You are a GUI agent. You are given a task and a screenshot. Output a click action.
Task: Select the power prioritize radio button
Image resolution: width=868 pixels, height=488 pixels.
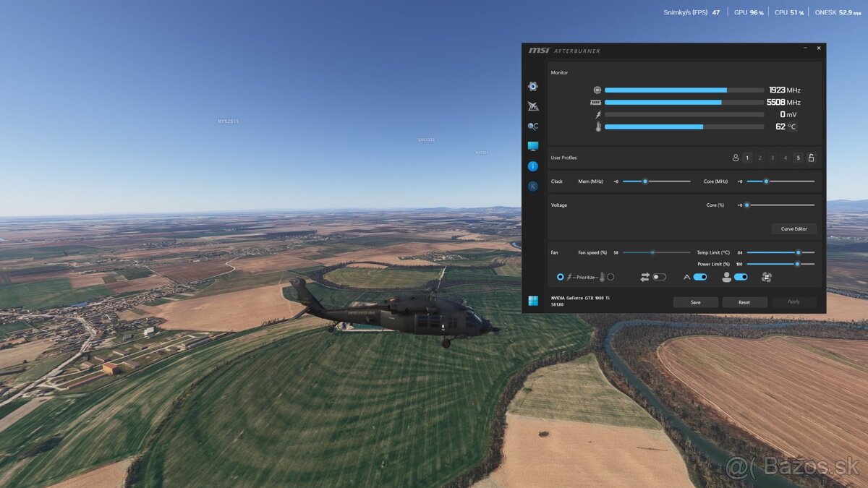pyautogui.click(x=560, y=277)
